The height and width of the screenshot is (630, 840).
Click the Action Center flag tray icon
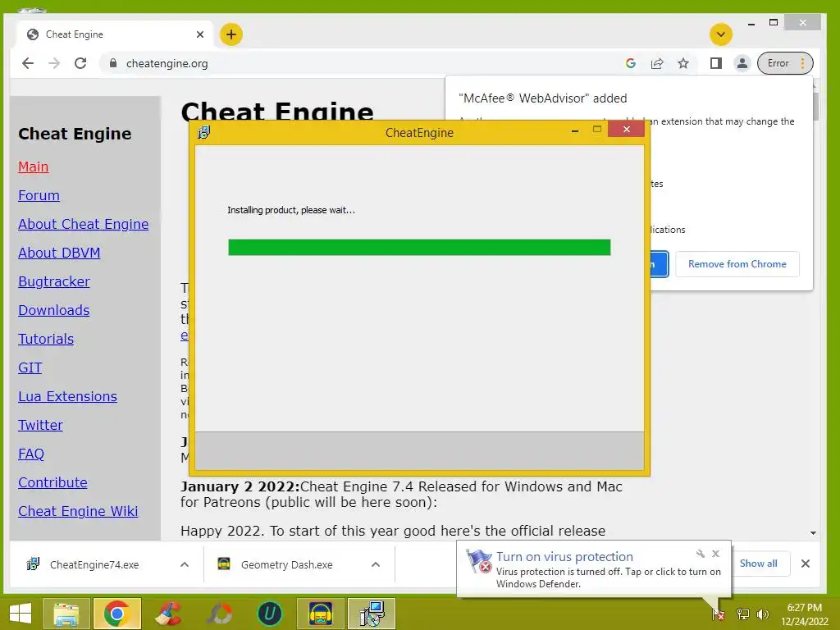click(x=718, y=614)
